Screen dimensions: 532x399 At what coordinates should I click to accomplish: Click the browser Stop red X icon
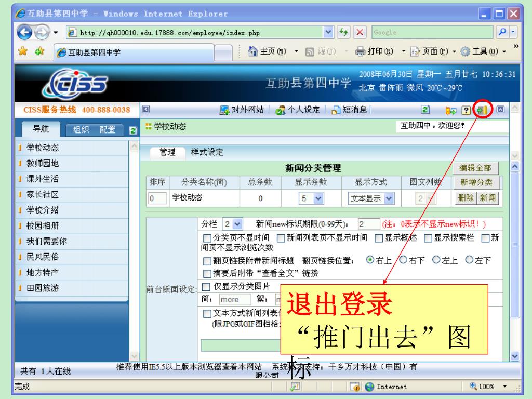(x=360, y=32)
